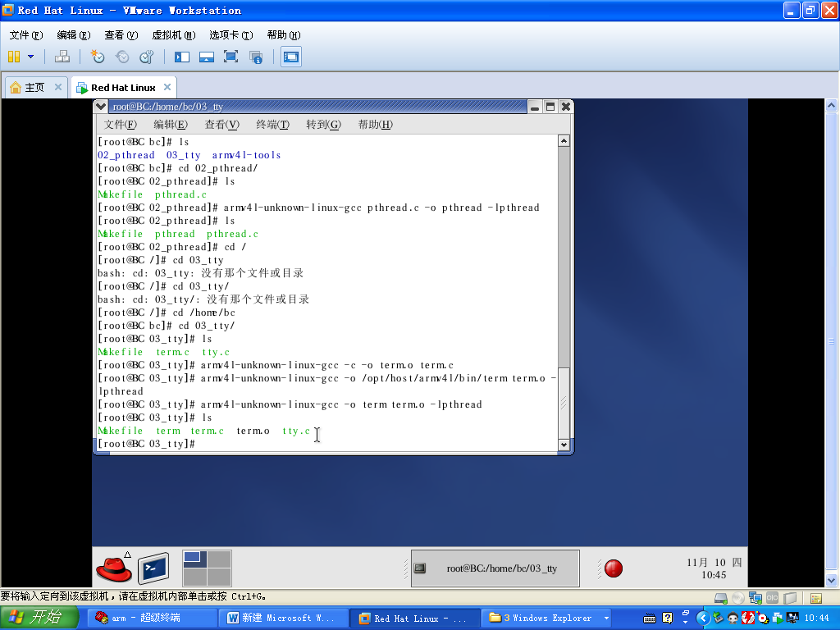The height and width of the screenshot is (630, 840).
Task: Open the terminal window menu arrow in title bar
Action: [x=100, y=107]
